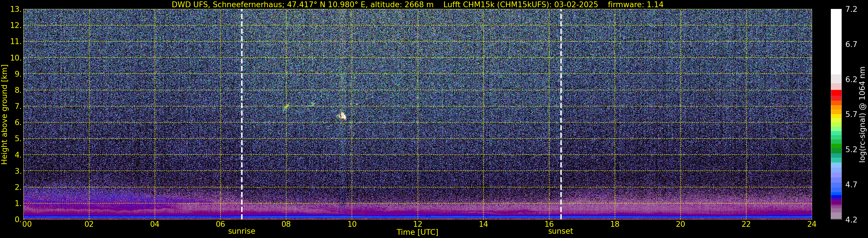
Task: Click the '02' time tick label
Action: pos(89,224)
